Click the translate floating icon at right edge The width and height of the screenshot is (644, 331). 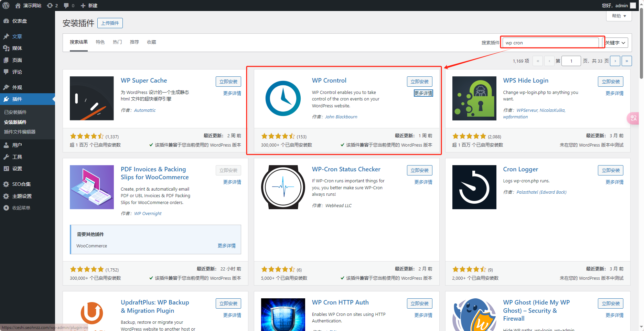633,118
